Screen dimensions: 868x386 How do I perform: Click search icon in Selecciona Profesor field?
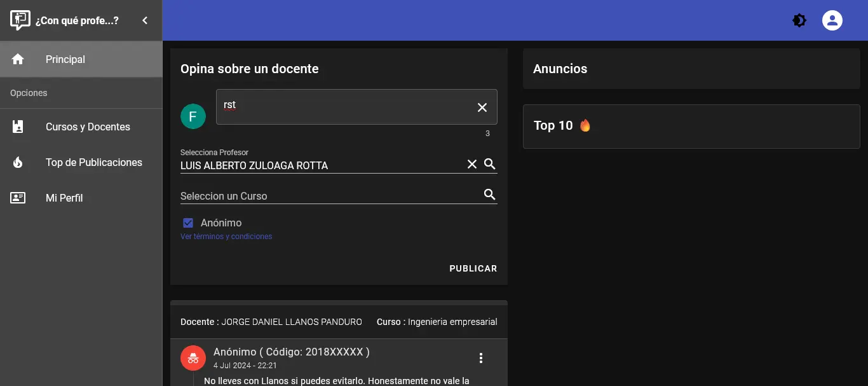[490, 164]
